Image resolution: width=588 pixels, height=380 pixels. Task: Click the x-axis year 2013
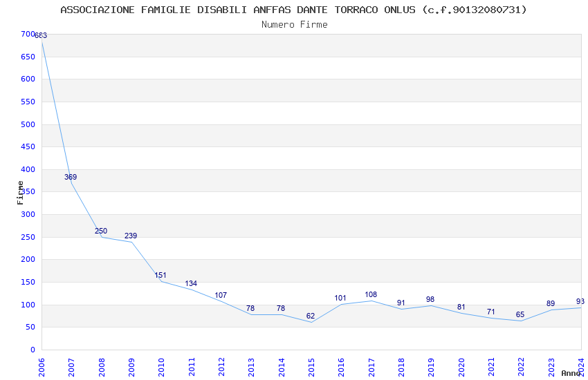pyautogui.click(x=252, y=368)
